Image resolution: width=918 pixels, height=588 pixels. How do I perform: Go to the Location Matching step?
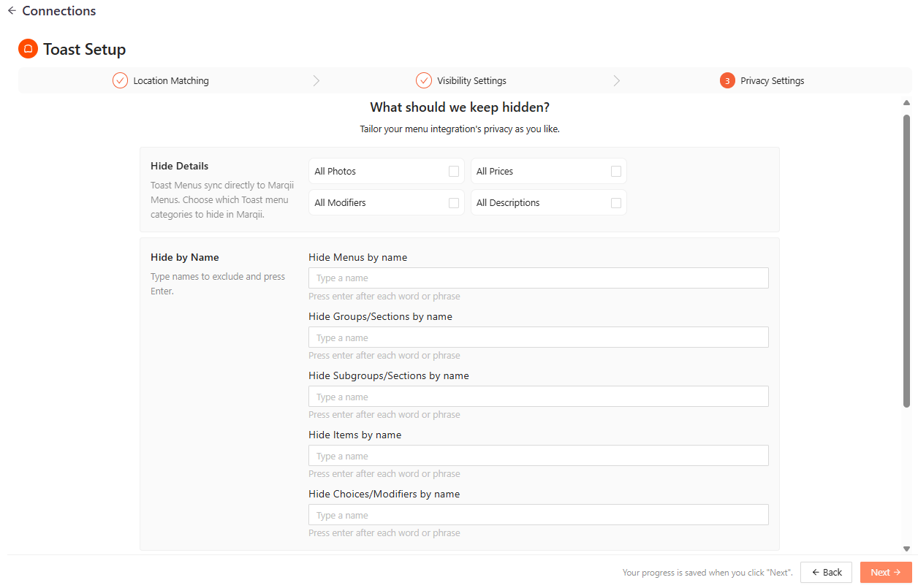[x=171, y=80]
